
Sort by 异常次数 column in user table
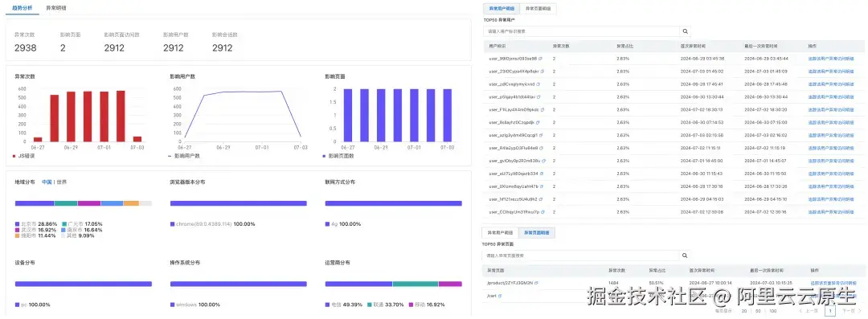561,46
